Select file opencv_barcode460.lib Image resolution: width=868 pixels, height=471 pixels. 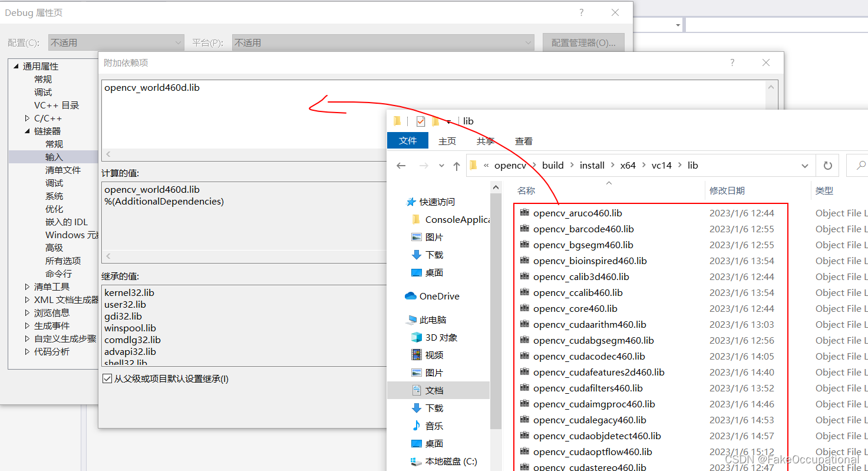583,229
